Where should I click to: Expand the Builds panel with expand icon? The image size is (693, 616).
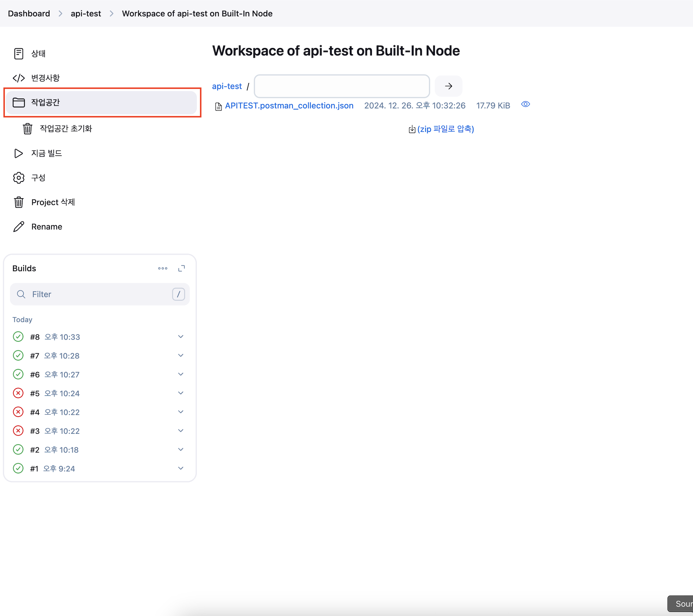pyautogui.click(x=182, y=268)
